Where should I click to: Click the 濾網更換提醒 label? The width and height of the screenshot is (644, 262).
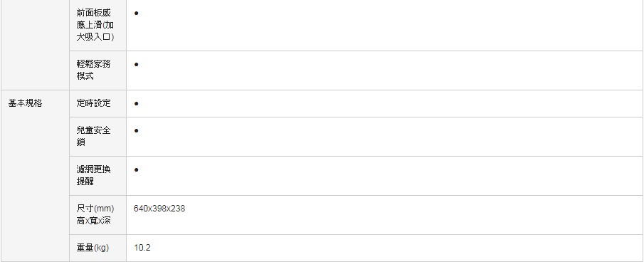[x=93, y=175]
